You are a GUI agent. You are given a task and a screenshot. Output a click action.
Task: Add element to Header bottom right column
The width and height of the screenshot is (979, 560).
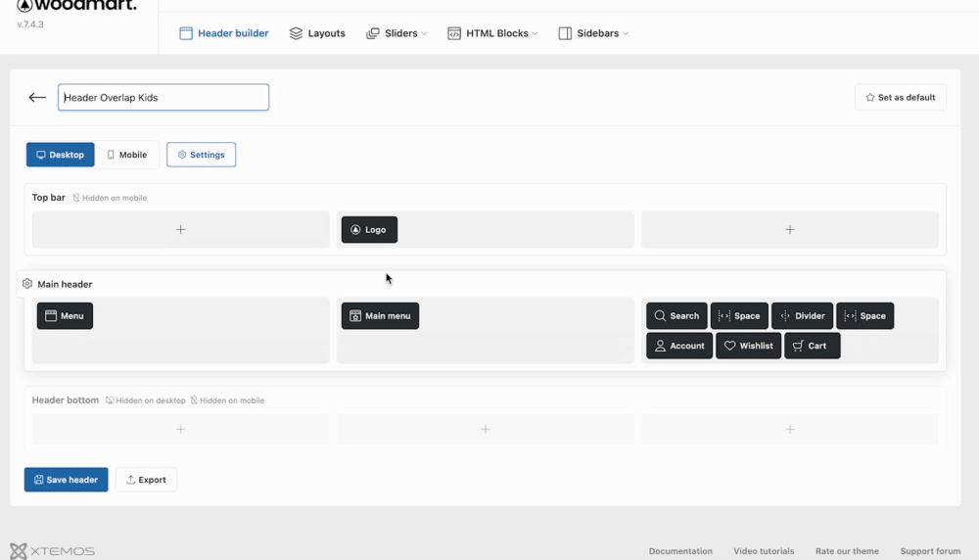790,430
